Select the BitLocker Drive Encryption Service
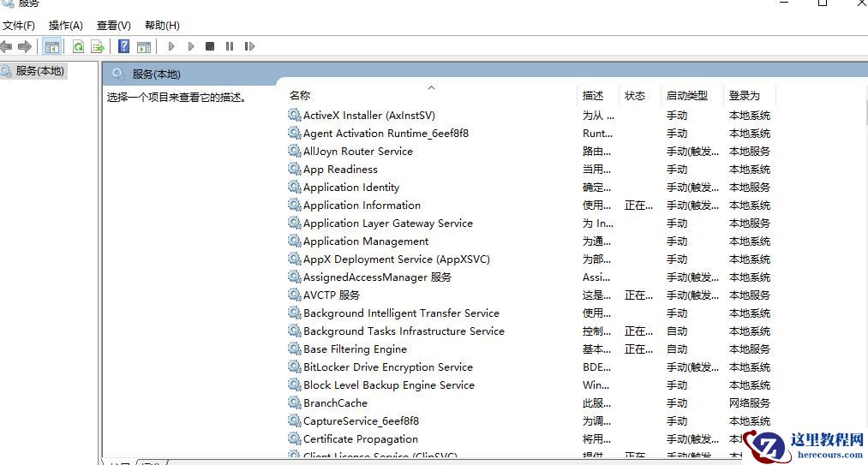868x465 pixels. (x=388, y=367)
